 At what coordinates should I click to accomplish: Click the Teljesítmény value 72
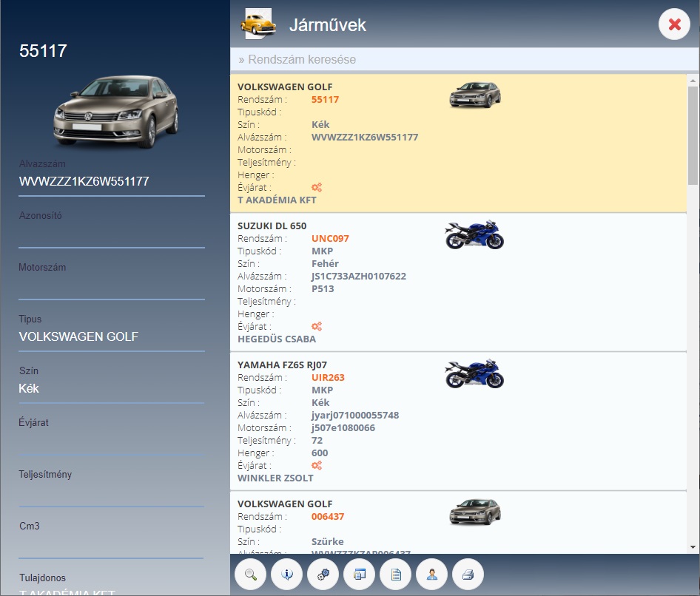(317, 440)
